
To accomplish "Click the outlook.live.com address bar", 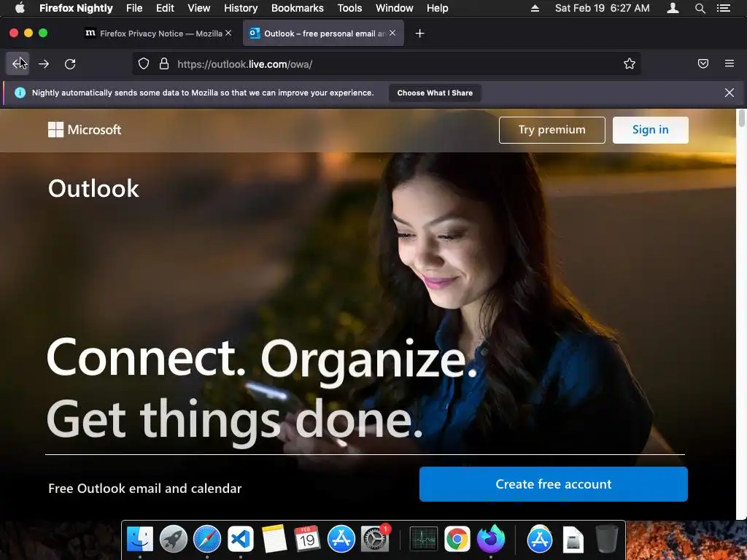I will pos(386,64).
